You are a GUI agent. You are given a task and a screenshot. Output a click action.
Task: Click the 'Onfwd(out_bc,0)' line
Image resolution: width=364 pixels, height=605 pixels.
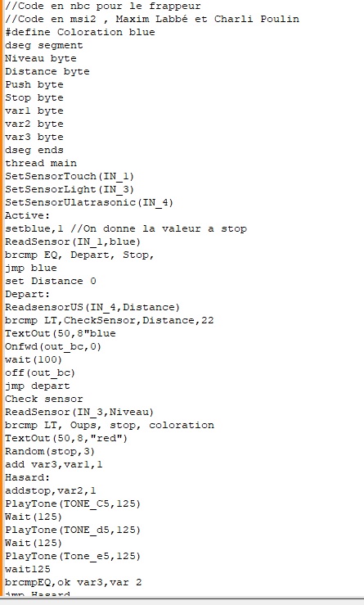pyautogui.click(x=53, y=346)
